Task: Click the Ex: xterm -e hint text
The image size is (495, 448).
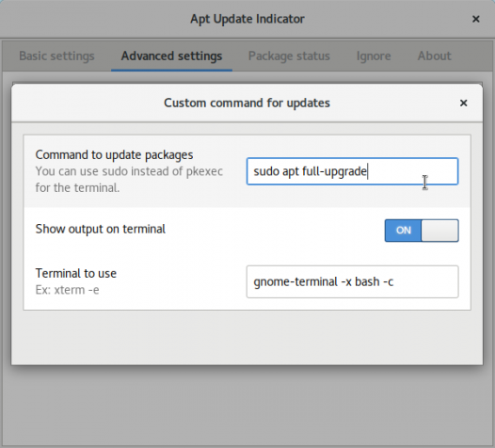Action: 67,290
